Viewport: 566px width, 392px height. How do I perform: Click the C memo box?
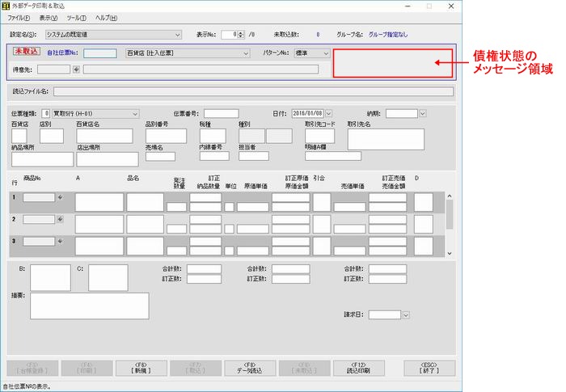108,277
